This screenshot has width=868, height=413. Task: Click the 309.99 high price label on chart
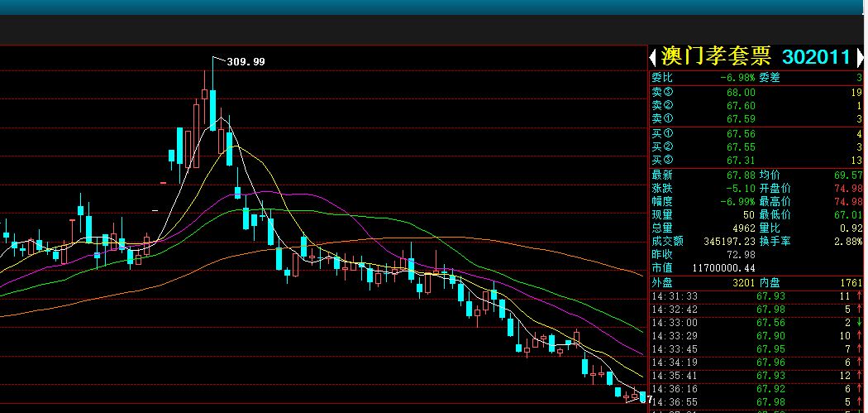coord(246,61)
